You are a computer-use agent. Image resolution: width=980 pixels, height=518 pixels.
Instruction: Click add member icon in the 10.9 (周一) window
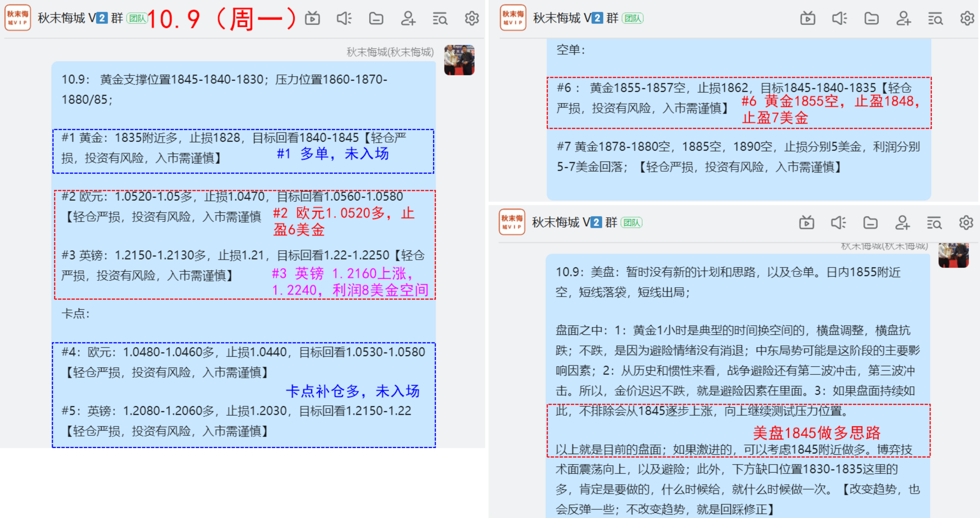[x=408, y=18]
